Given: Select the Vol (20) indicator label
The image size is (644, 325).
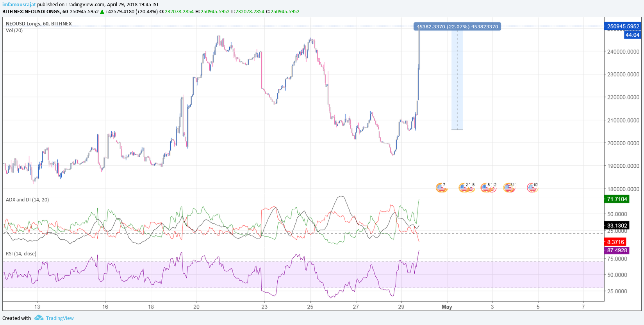Looking at the screenshot, I should [x=14, y=30].
